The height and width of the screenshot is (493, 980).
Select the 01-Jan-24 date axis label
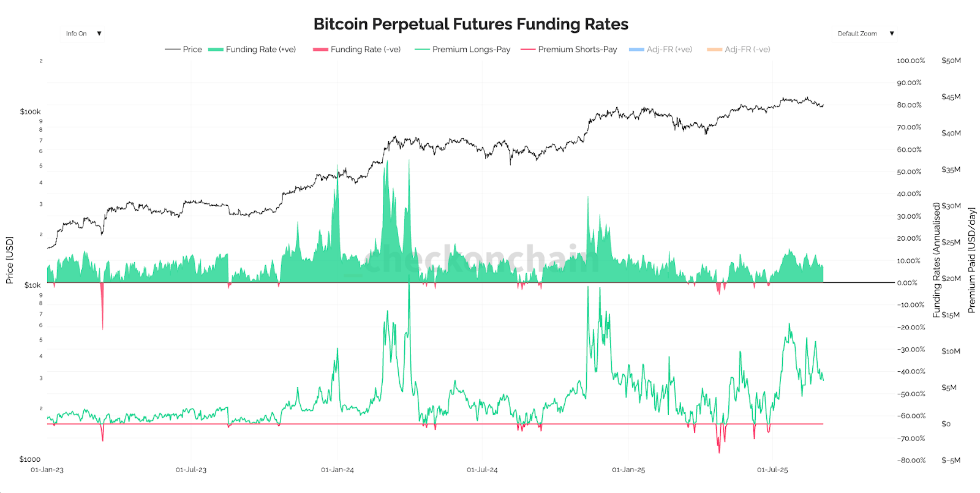coord(337,470)
